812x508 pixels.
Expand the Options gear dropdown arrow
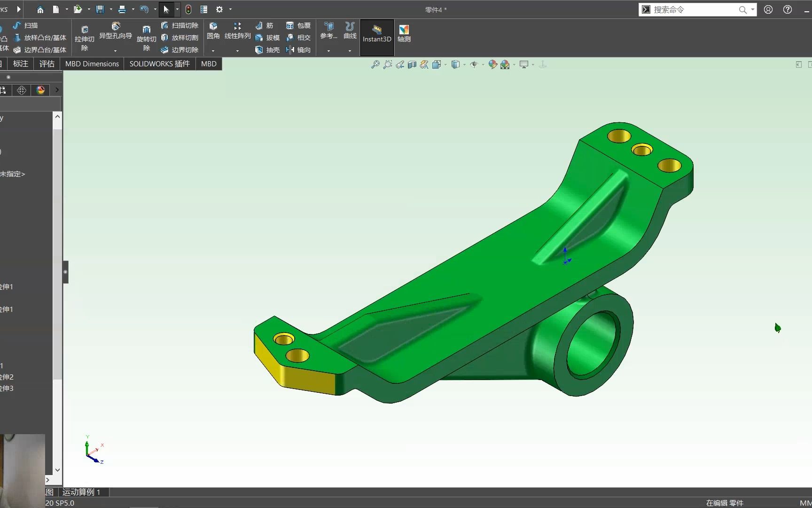click(230, 9)
